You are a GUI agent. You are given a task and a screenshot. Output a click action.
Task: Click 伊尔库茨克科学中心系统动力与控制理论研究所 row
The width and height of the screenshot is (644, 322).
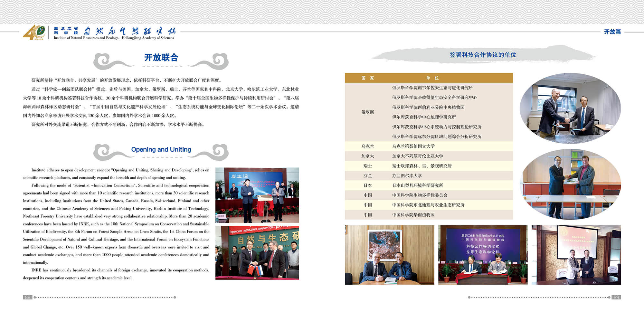point(437,127)
